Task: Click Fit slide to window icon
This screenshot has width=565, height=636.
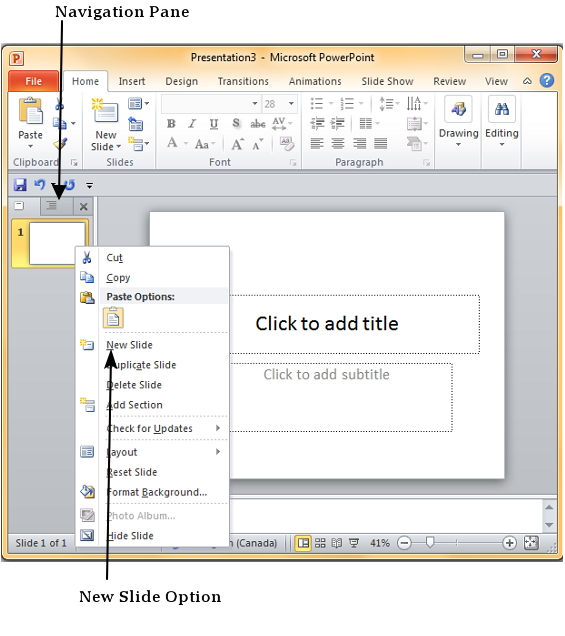Action: [x=531, y=543]
